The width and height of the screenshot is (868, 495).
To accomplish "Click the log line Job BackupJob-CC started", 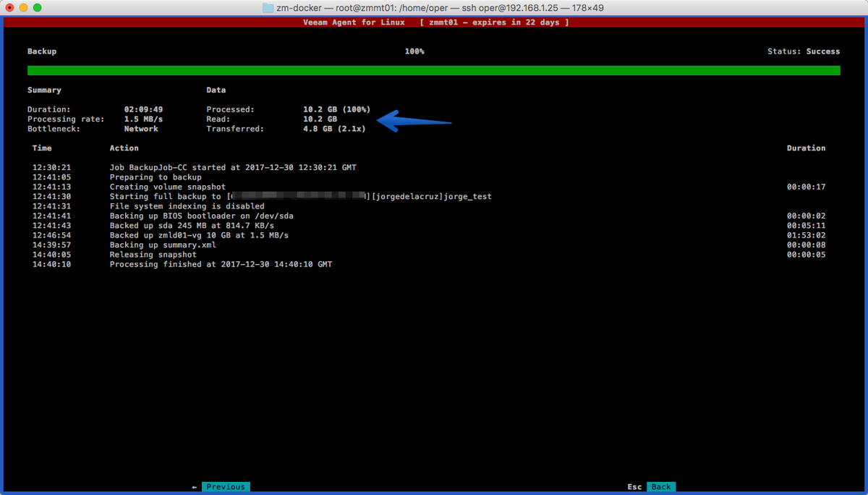I will pos(233,167).
